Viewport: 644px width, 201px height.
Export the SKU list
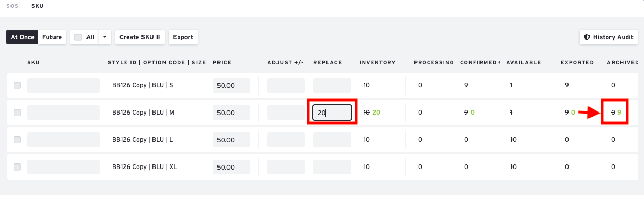pos(183,37)
